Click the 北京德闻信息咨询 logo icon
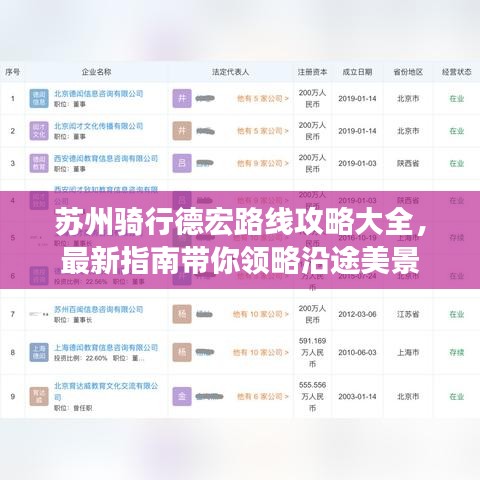The width and height of the screenshot is (480, 480). pyautogui.click(x=39, y=98)
